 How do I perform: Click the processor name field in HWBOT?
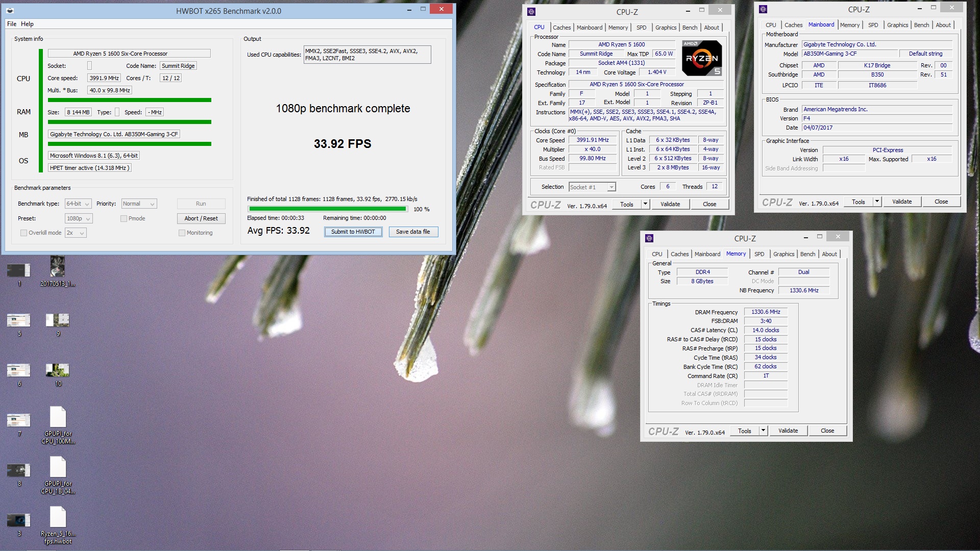point(129,54)
